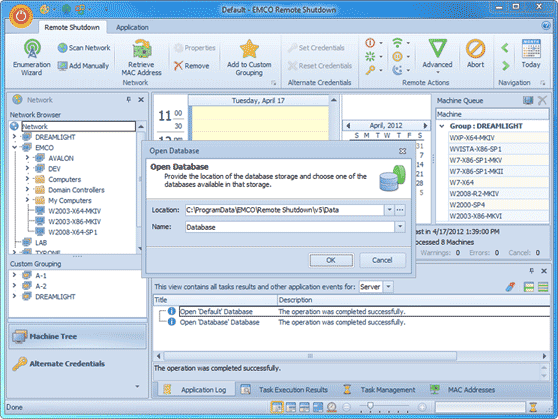Expand the A-2 custom group
Screen dimensions: 558x419
tap(14, 286)
